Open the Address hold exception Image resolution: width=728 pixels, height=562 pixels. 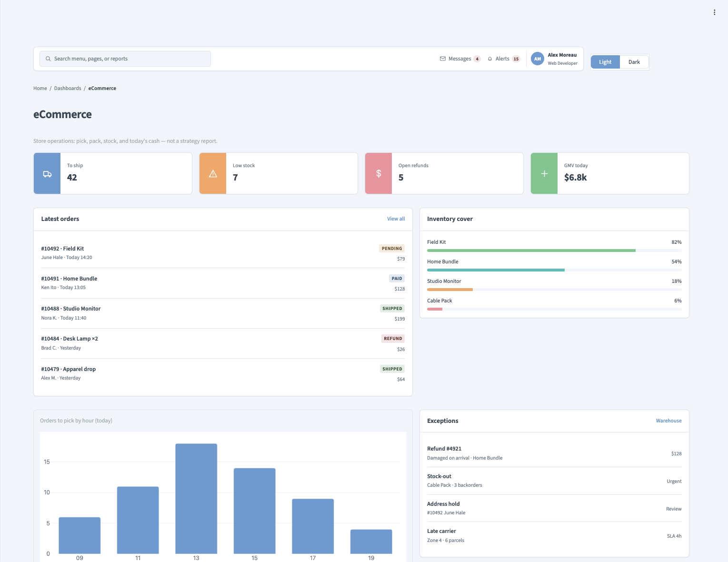(554, 509)
